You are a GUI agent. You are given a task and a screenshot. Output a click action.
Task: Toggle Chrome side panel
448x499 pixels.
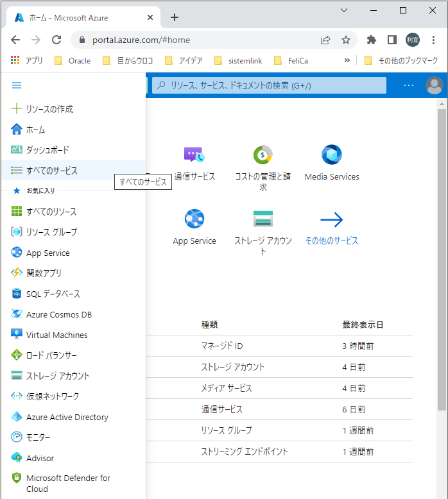coord(392,40)
